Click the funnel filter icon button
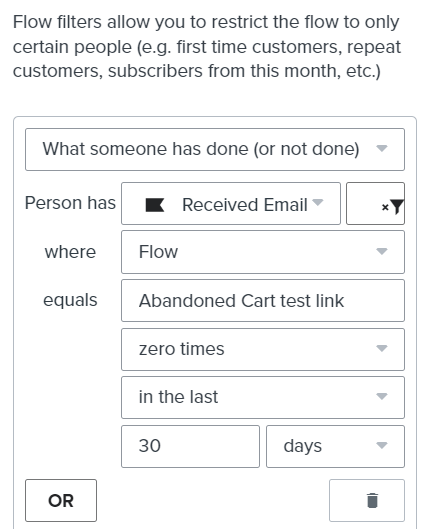Viewport: 423px width, 529px height. click(375, 203)
